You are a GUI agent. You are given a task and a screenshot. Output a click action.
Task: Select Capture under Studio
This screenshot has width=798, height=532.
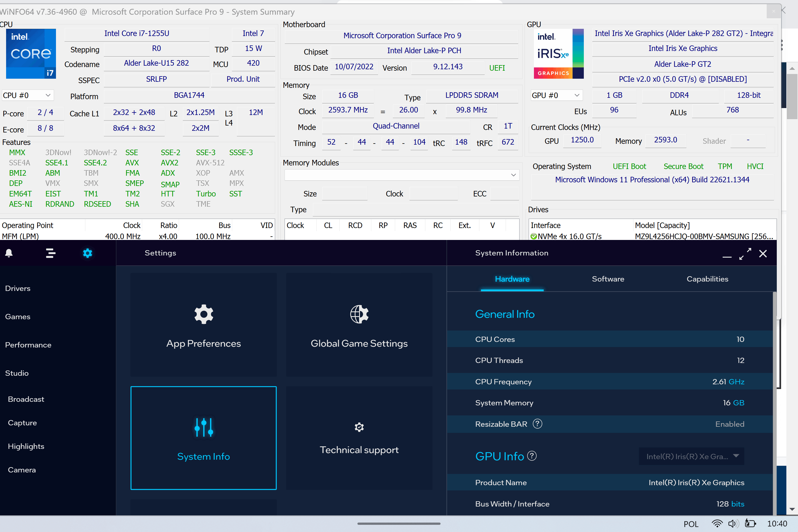pyautogui.click(x=22, y=423)
